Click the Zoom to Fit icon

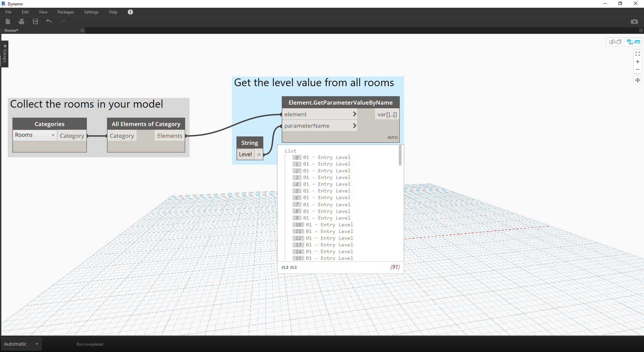638,54
